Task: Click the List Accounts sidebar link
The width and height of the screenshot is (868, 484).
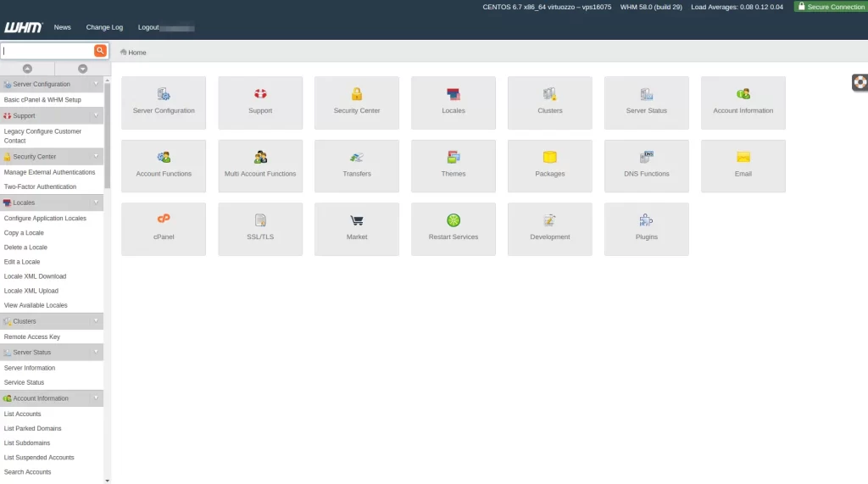Action: tap(22, 414)
